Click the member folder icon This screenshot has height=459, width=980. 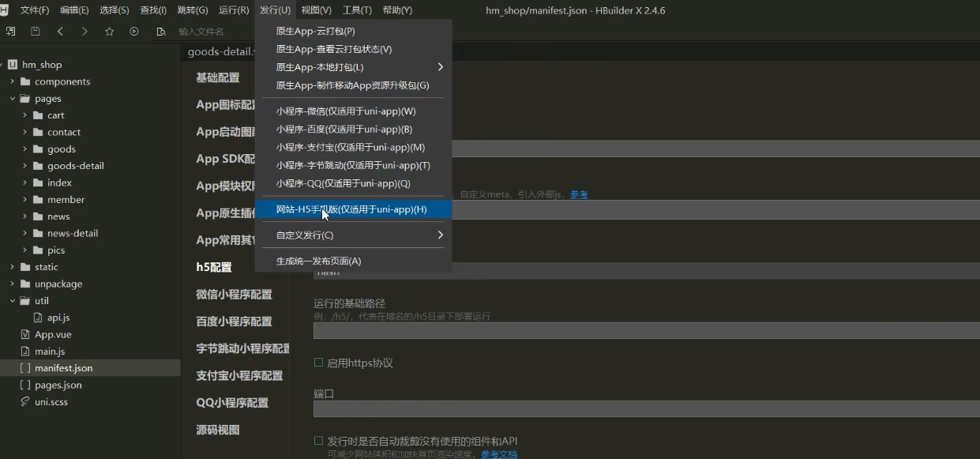click(x=38, y=200)
